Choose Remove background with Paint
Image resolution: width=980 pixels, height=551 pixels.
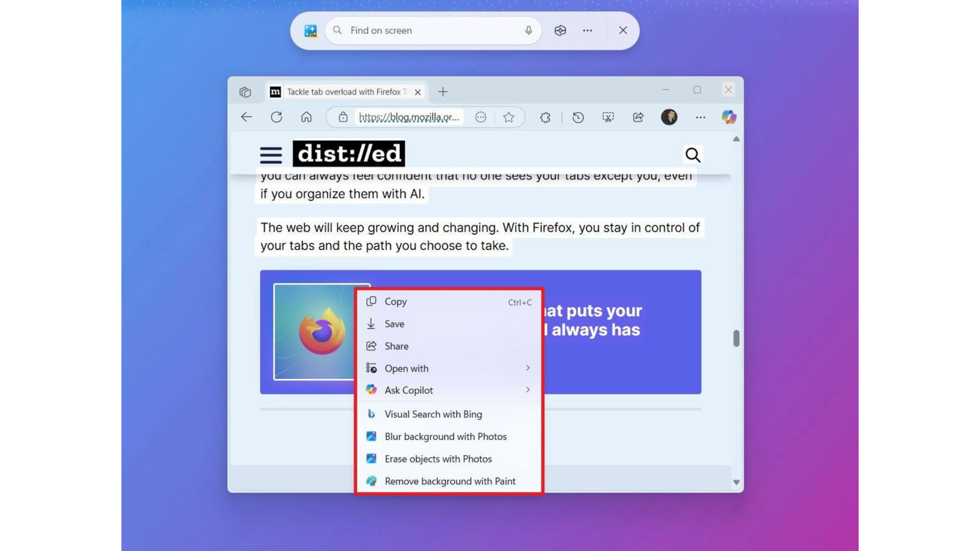[450, 481]
